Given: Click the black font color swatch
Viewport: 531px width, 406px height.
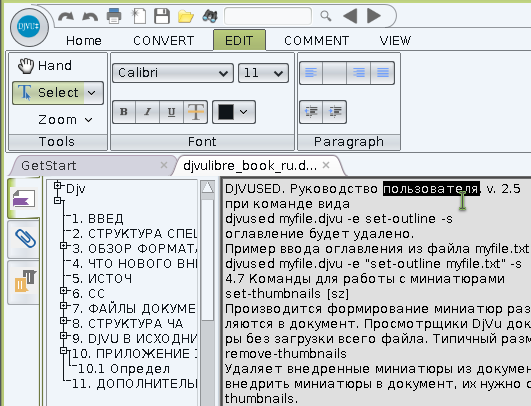Looking at the screenshot, I should [226, 112].
